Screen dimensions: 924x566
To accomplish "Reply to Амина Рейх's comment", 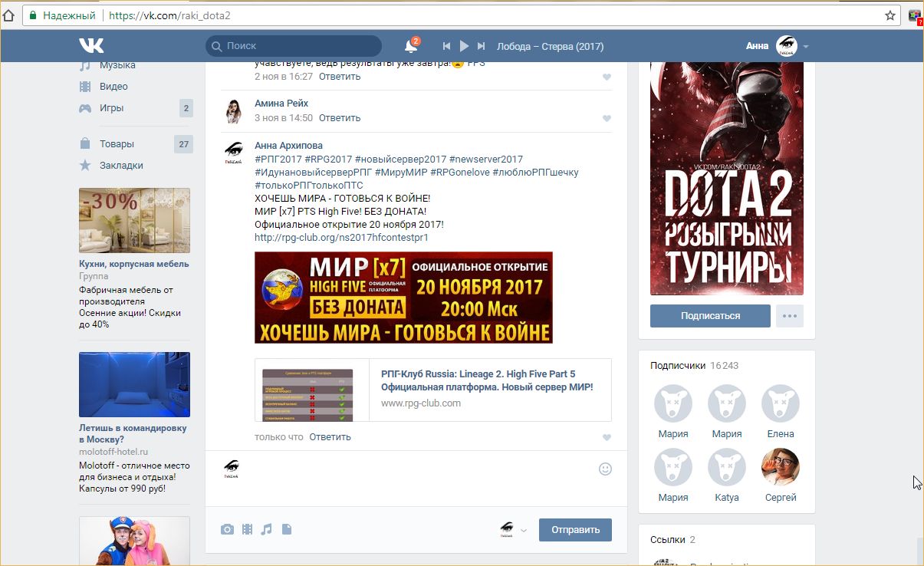I will coord(340,118).
